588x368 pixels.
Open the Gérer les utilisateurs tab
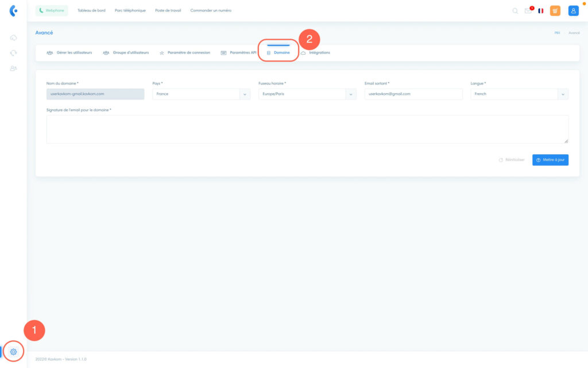[69, 53]
